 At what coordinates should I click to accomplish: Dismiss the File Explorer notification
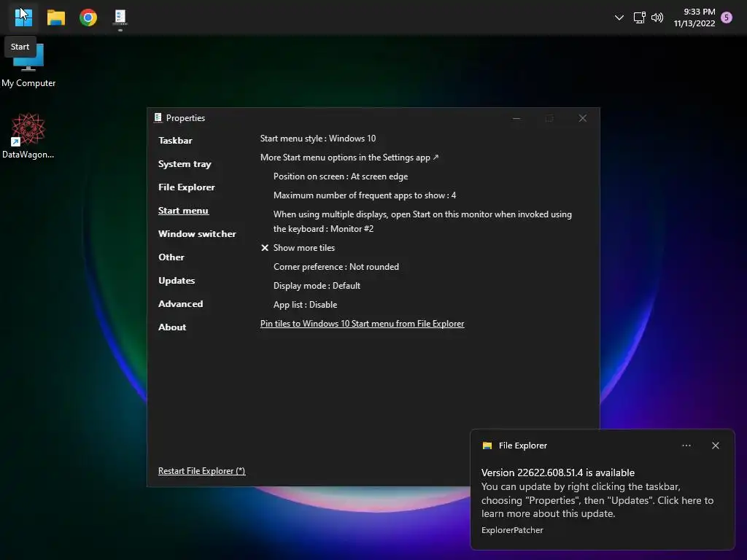[716, 446]
